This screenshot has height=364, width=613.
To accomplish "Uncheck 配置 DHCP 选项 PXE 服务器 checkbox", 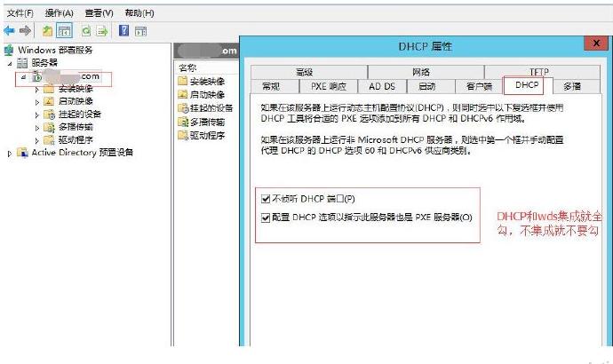I will point(266,218).
